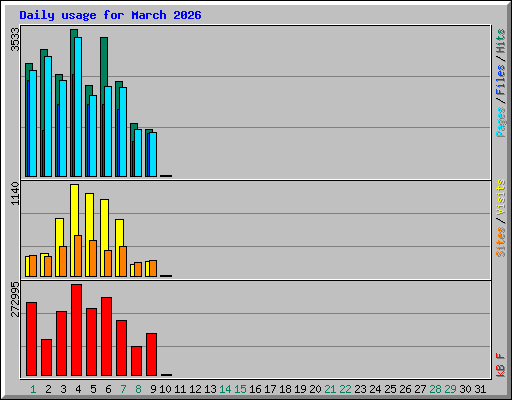
Task: Click the cyan files bar for day 8
Action: [138, 153]
